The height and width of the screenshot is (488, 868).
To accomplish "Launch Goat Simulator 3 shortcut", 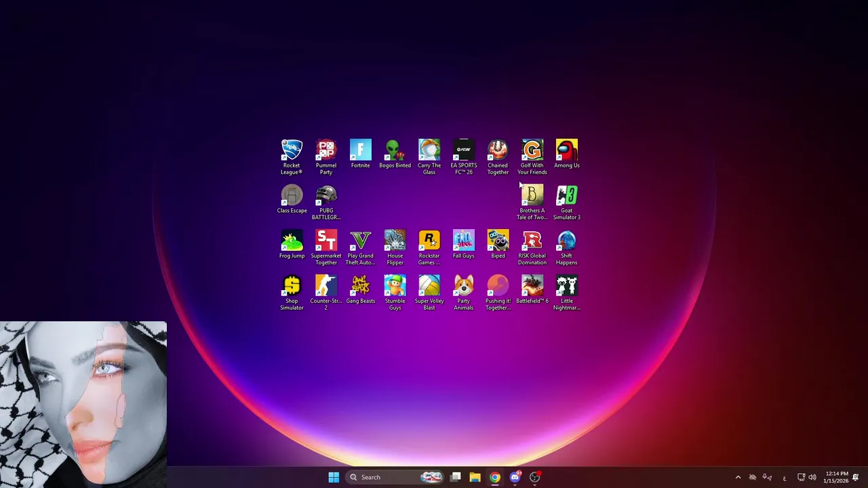I will pyautogui.click(x=567, y=203).
